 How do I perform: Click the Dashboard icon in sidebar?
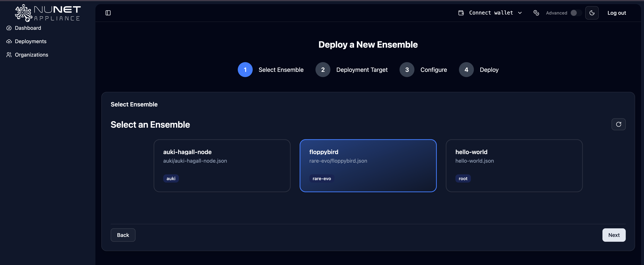click(9, 28)
